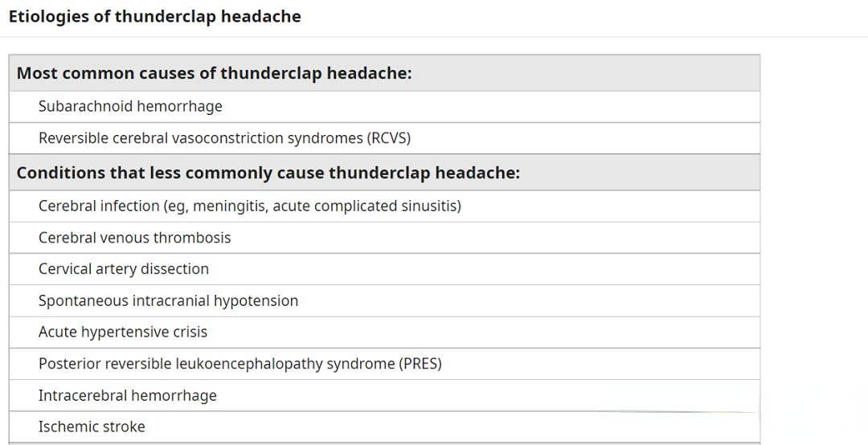Click the '(RCVS)' abbreviation text
The height and width of the screenshot is (445, 868).
click(x=389, y=138)
